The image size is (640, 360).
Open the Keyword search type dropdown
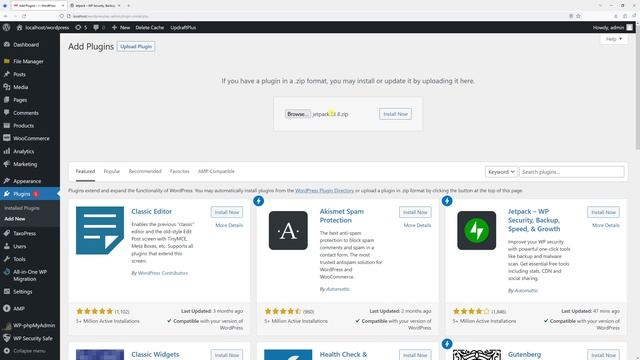click(501, 172)
